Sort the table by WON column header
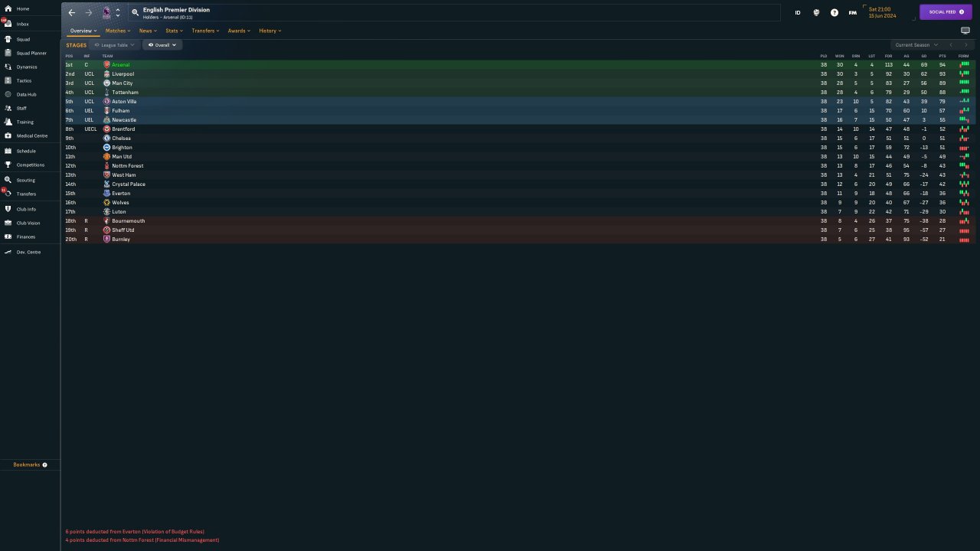980x551 pixels. coord(840,56)
